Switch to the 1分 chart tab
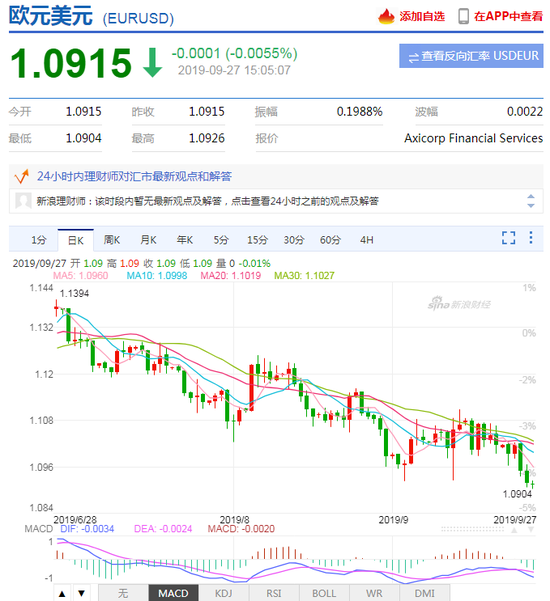550x601 pixels. (38, 240)
